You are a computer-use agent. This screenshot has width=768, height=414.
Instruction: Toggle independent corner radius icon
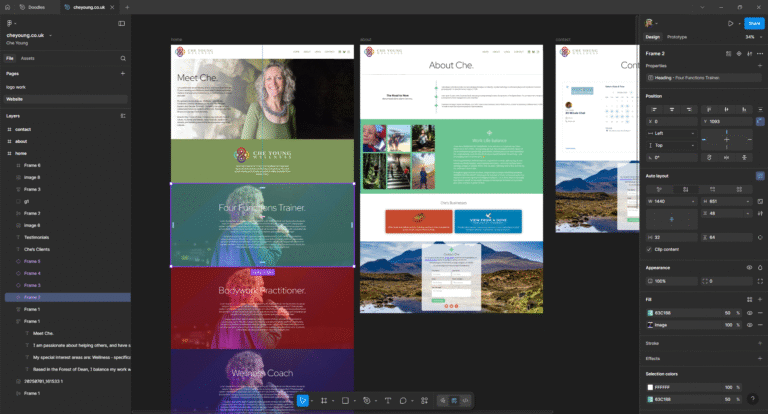click(760, 281)
